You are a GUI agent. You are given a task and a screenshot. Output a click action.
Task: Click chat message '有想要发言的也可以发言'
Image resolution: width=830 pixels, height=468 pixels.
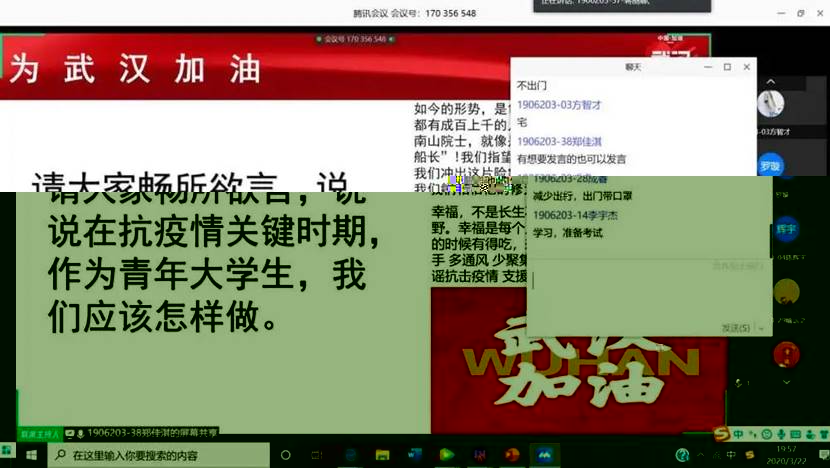571,159
